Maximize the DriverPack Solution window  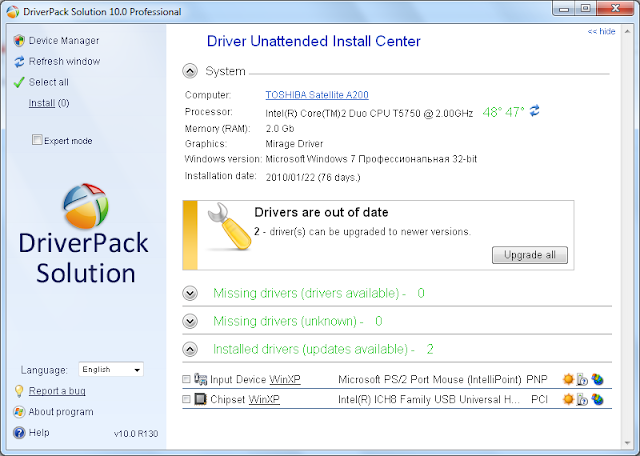pos(585,9)
